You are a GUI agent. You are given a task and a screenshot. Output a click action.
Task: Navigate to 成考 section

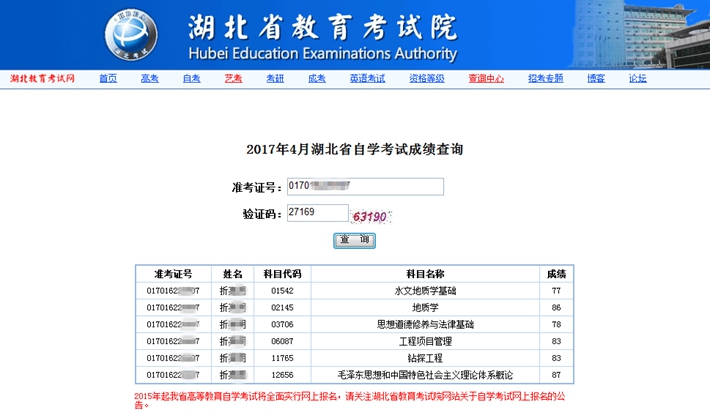pyautogui.click(x=316, y=78)
